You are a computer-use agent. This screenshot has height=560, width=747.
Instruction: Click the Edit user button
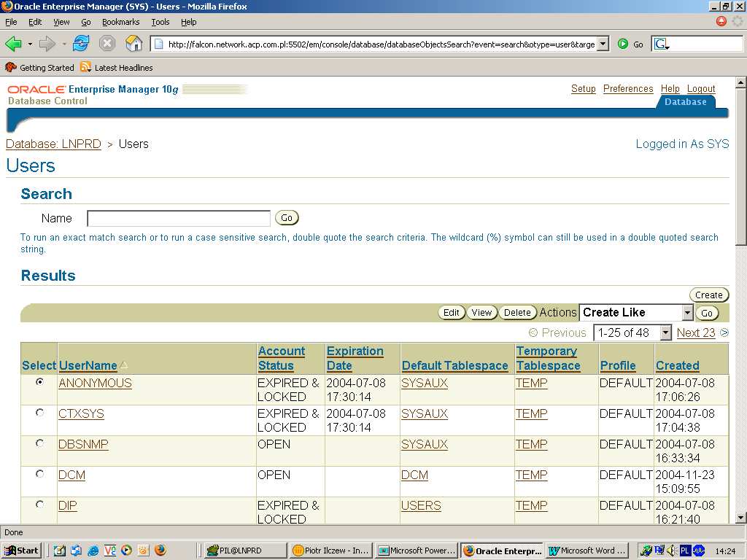click(451, 313)
